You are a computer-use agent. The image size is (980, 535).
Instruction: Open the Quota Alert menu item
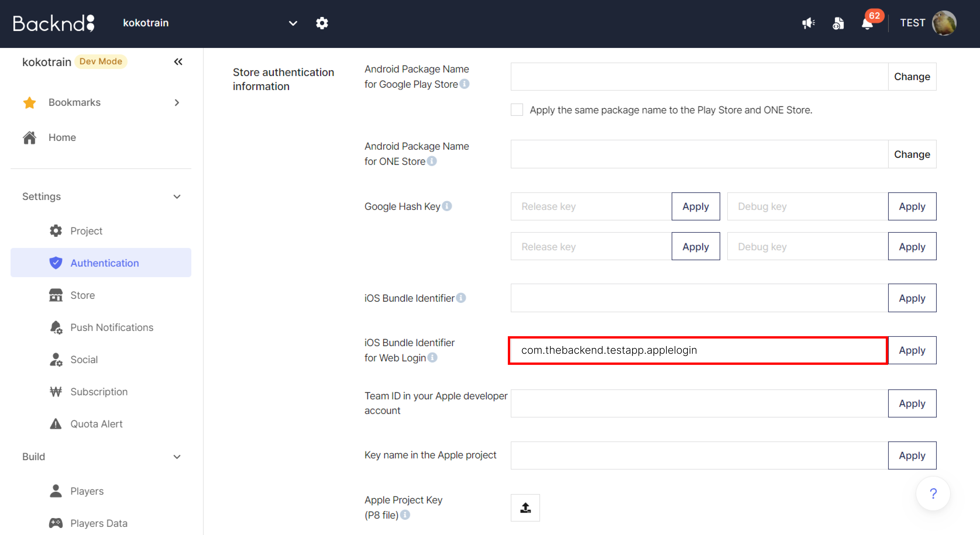coord(101,424)
